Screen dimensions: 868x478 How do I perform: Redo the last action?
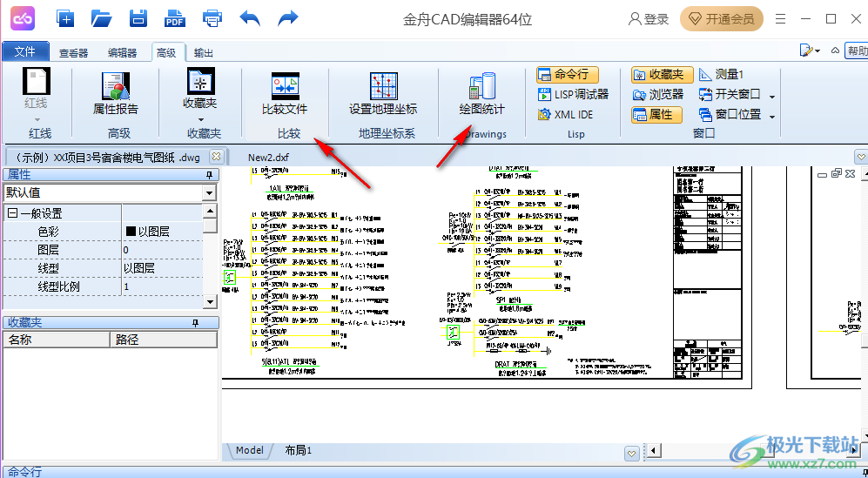tap(288, 19)
